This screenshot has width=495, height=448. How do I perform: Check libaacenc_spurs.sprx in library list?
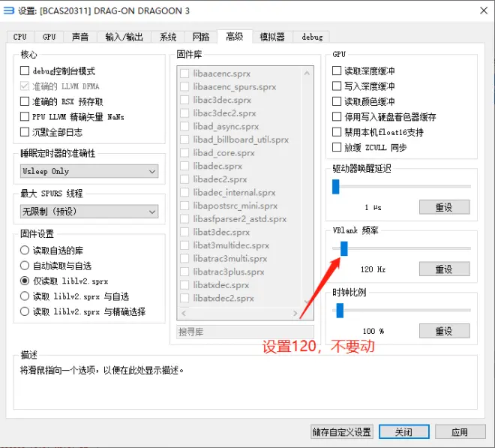point(184,86)
